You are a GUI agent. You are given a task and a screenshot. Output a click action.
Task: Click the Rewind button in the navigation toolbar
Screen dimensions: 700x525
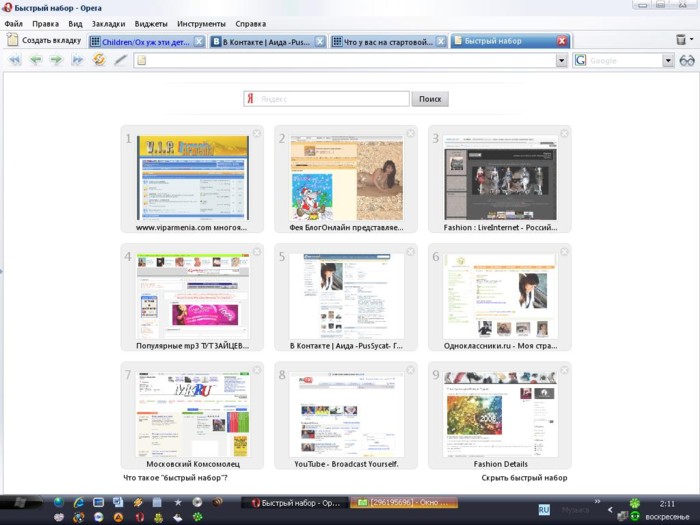pyautogui.click(x=14, y=60)
